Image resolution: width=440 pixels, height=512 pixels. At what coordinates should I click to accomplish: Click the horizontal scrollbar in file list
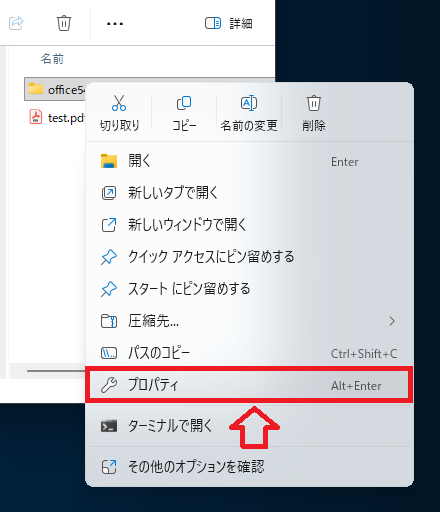coord(56,371)
